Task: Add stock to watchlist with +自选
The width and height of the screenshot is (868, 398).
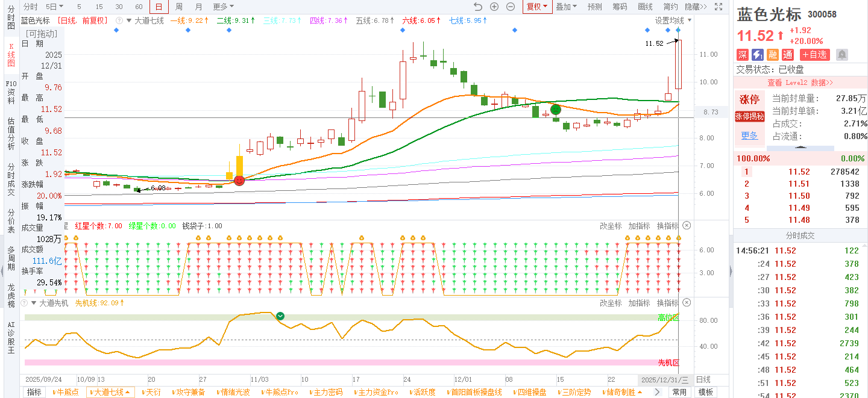Action: pyautogui.click(x=815, y=55)
